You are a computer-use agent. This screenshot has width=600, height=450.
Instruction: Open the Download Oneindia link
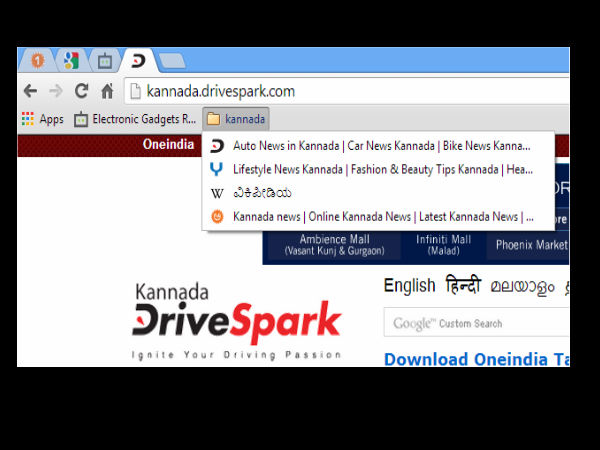[x=477, y=359]
